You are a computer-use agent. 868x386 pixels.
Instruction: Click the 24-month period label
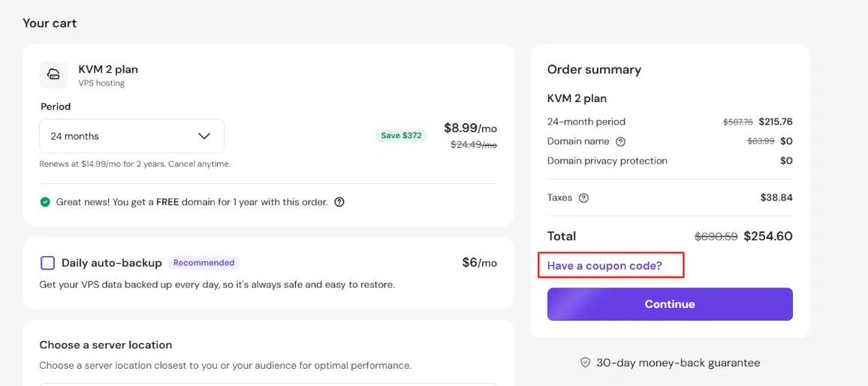586,122
